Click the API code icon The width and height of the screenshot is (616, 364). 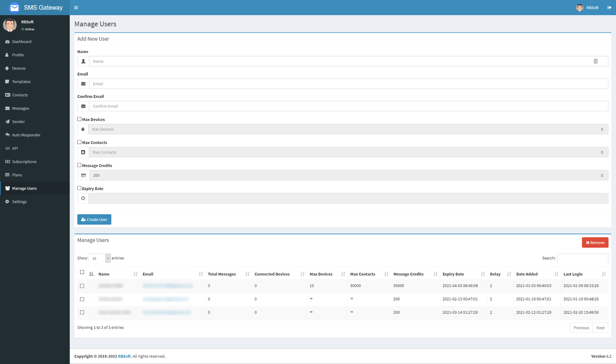pos(7,149)
